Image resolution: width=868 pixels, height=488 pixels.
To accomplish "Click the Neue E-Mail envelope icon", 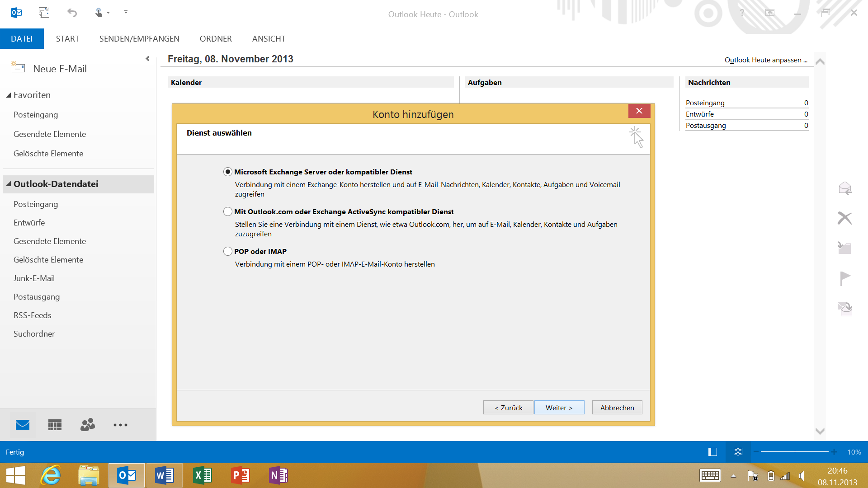I will pos(18,68).
